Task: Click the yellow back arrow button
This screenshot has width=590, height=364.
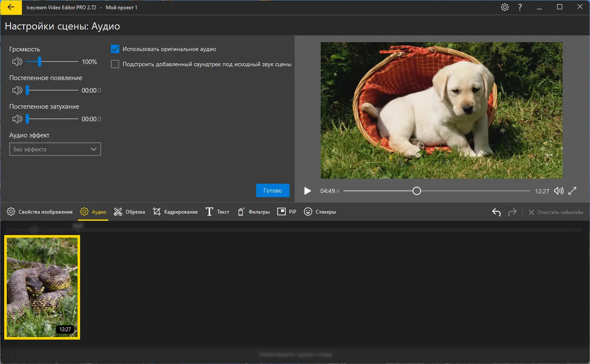Action: (11, 8)
